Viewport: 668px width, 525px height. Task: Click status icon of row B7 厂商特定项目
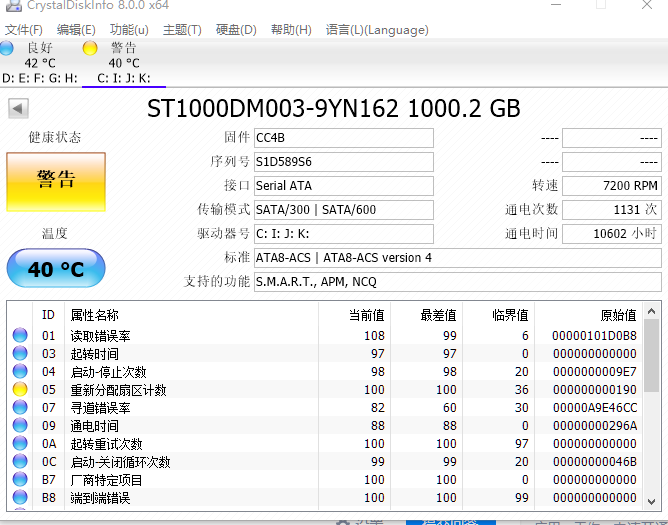coord(20,479)
